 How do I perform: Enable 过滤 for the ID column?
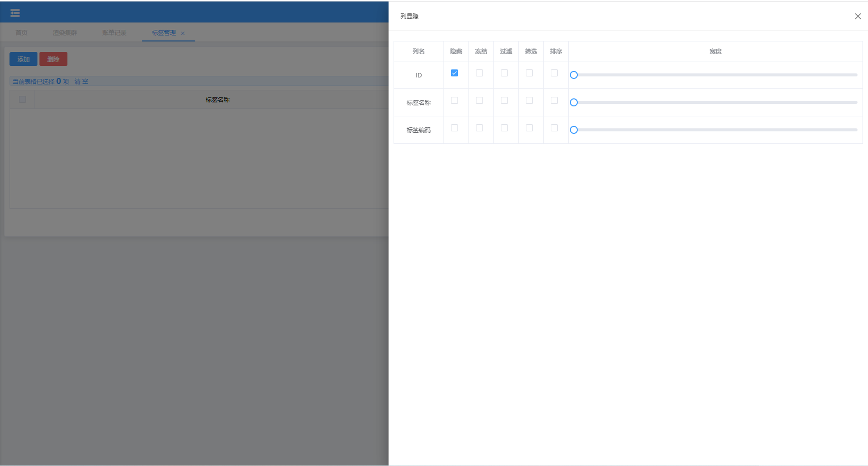coord(504,73)
